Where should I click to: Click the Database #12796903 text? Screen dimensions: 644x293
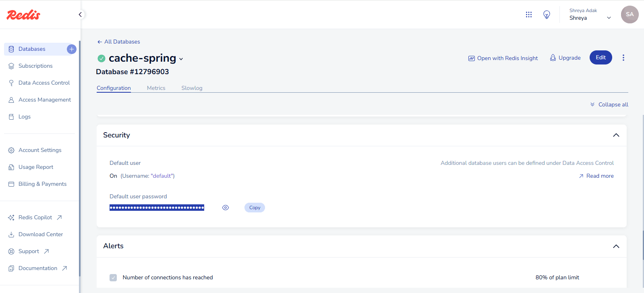(x=133, y=72)
